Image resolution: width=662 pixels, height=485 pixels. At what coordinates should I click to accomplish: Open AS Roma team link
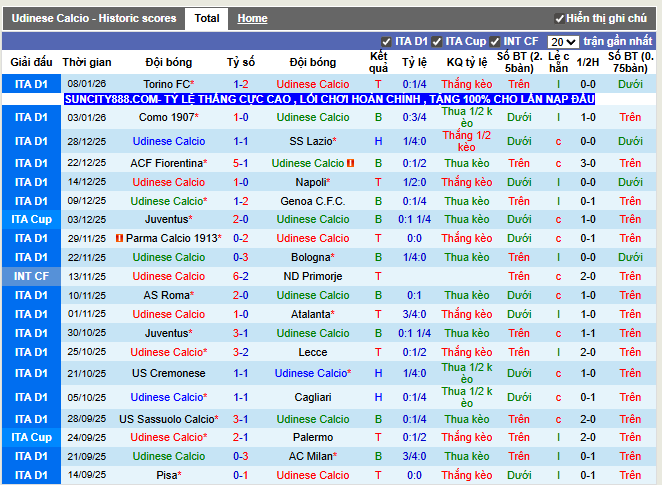click(x=168, y=295)
